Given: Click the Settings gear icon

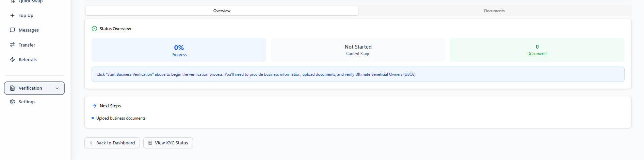Looking at the screenshot, I should tap(12, 102).
